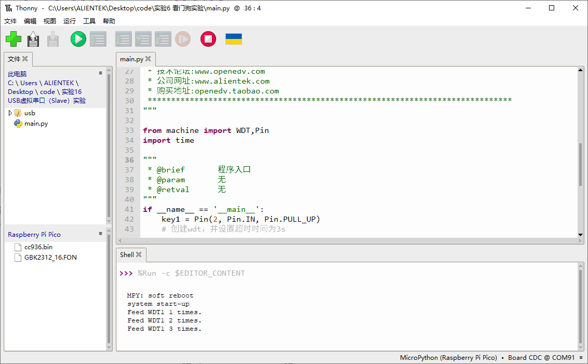Click the if __name__ == '__main__' line
The width and height of the screenshot is (588, 364).
203,209
